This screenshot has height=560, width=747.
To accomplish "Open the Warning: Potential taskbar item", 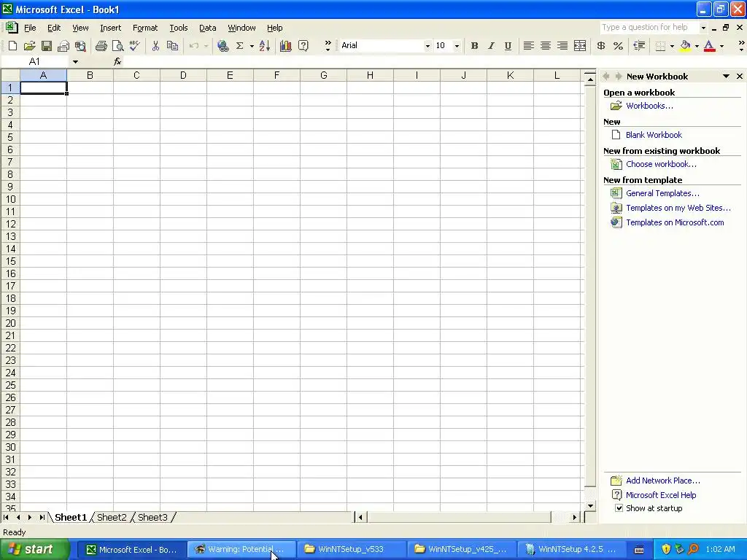I will [241, 549].
